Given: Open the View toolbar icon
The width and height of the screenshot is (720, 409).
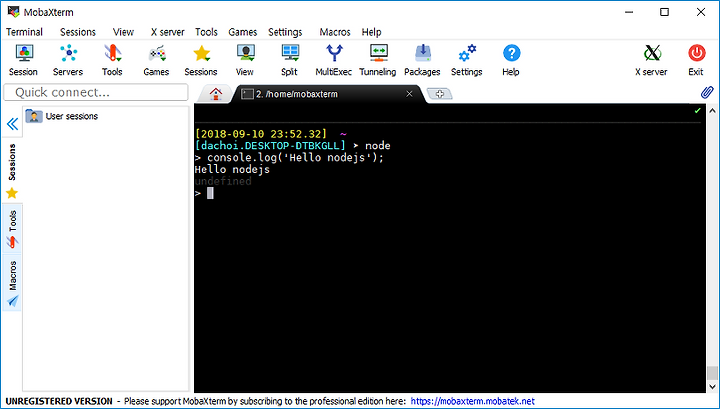Looking at the screenshot, I should tap(245, 60).
